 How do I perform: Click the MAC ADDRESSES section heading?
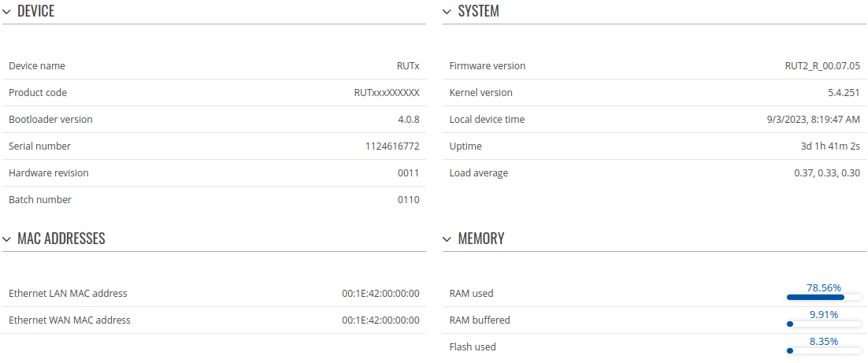pos(61,239)
